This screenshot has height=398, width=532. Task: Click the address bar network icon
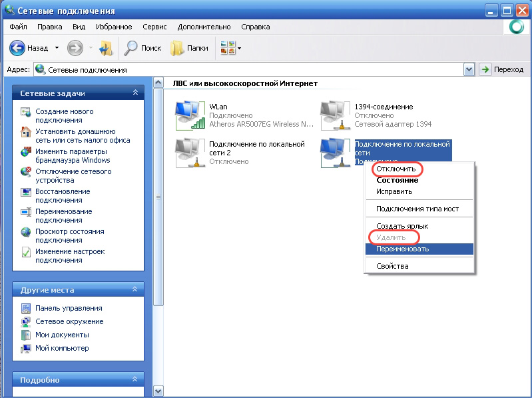click(x=41, y=69)
